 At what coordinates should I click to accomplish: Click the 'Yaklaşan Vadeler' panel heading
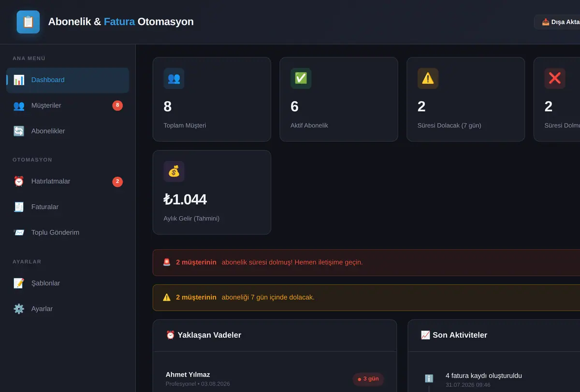coord(203,335)
